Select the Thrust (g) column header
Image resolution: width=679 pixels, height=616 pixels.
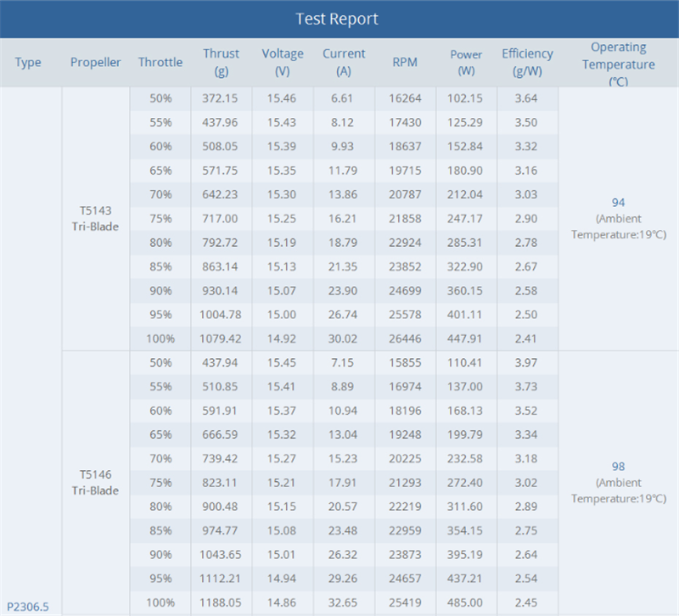point(222,62)
